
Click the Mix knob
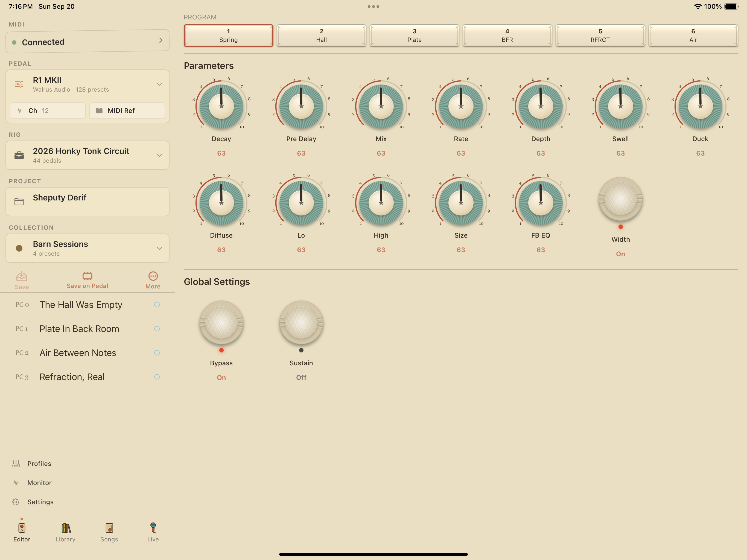coord(381,106)
